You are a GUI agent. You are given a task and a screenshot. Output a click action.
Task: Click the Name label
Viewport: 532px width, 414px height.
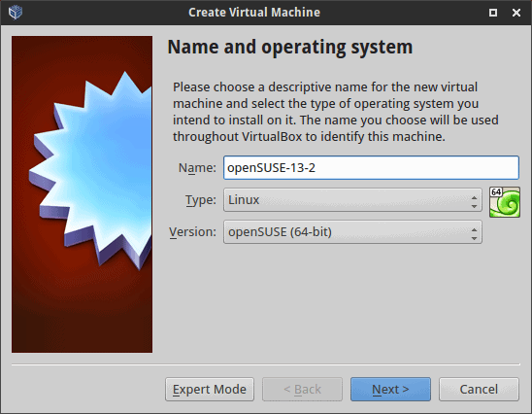[x=197, y=168]
